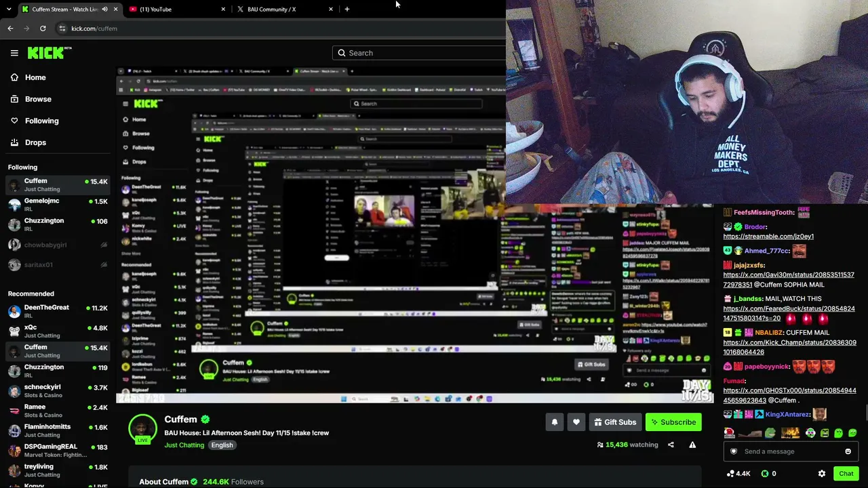Insert the fire quick emote
Viewport: 868px width, 488px height.
791,433
